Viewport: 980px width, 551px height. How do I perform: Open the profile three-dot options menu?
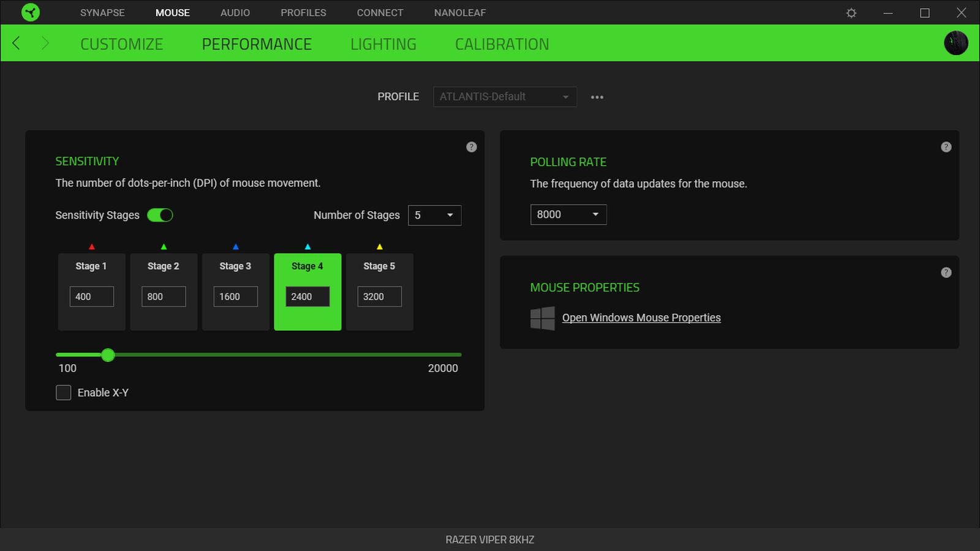(x=597, y=97)
